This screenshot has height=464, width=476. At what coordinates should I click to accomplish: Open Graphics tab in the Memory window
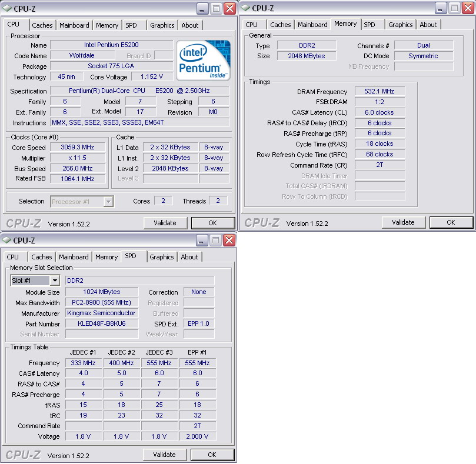[x=401, y=25]
